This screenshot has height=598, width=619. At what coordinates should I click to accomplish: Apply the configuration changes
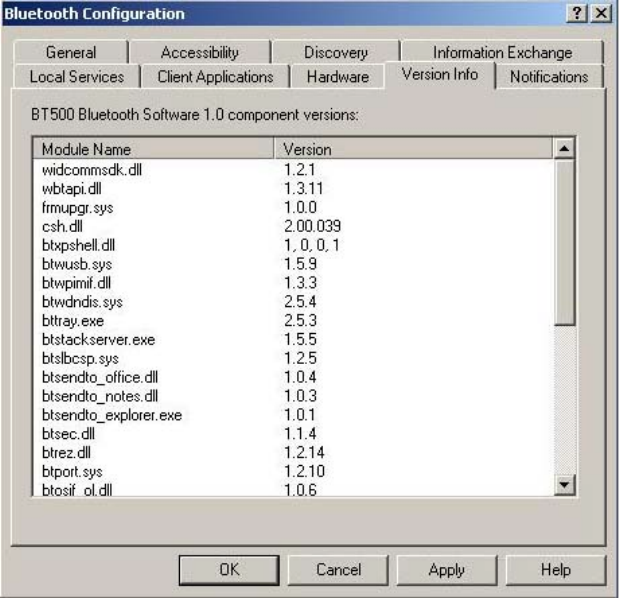[447, 570]
